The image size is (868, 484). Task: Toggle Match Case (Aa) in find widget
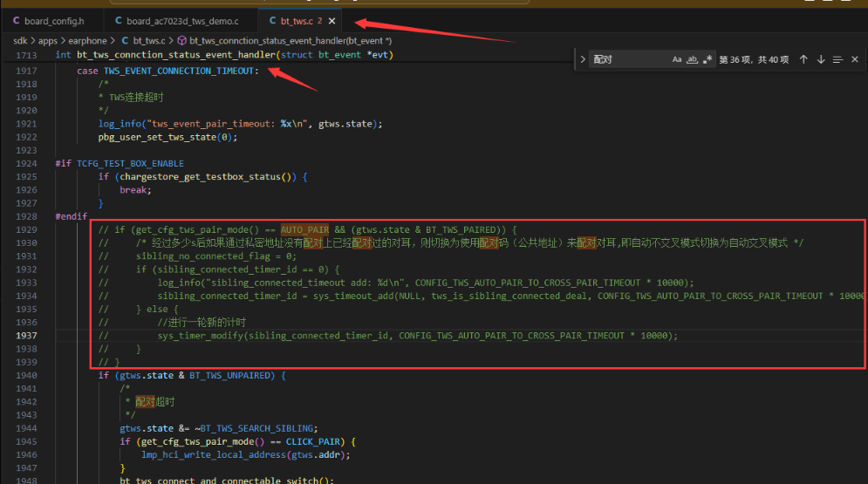pos(676,59)
